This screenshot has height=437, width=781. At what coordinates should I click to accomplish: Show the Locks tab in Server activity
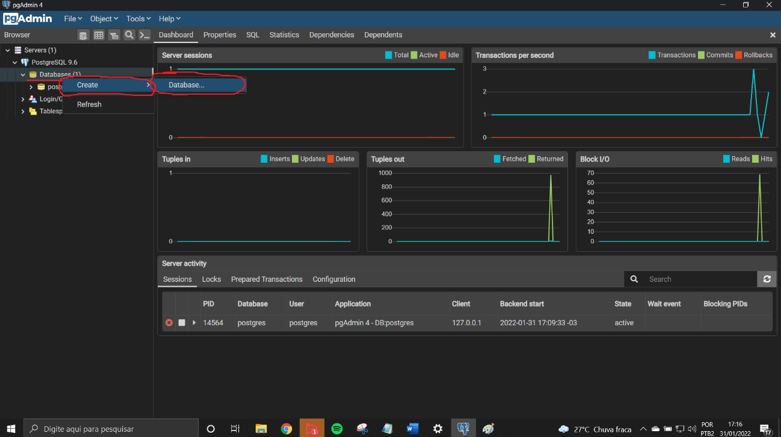point(211,280)
